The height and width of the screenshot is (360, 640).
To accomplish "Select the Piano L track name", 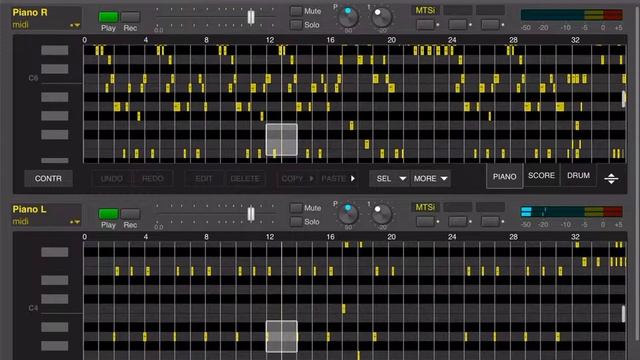I will click(x=29, y=209).
